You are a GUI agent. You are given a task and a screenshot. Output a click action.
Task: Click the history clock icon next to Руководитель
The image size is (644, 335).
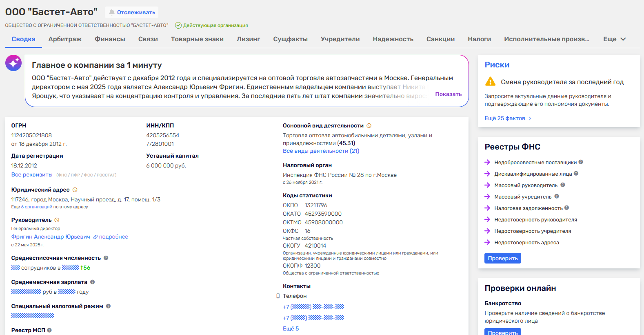coord(57,220)
